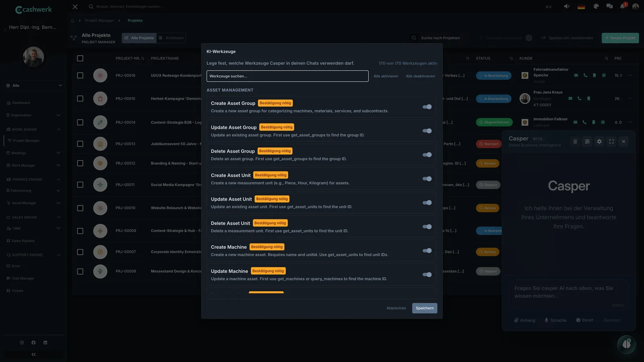The height and width of the screenshot is (362, 644).
Task: Click the floating Casper assistant button
Action: coord(626,344)
